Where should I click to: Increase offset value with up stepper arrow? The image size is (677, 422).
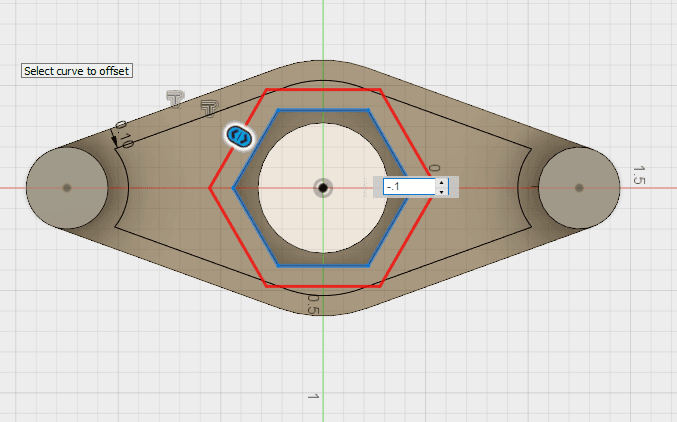441,182
